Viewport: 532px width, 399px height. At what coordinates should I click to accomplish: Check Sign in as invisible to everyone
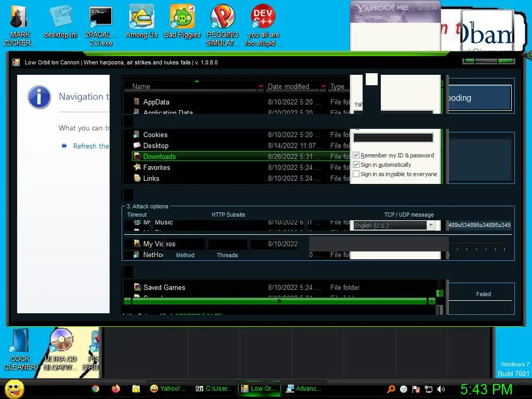[x=356, y=174]
